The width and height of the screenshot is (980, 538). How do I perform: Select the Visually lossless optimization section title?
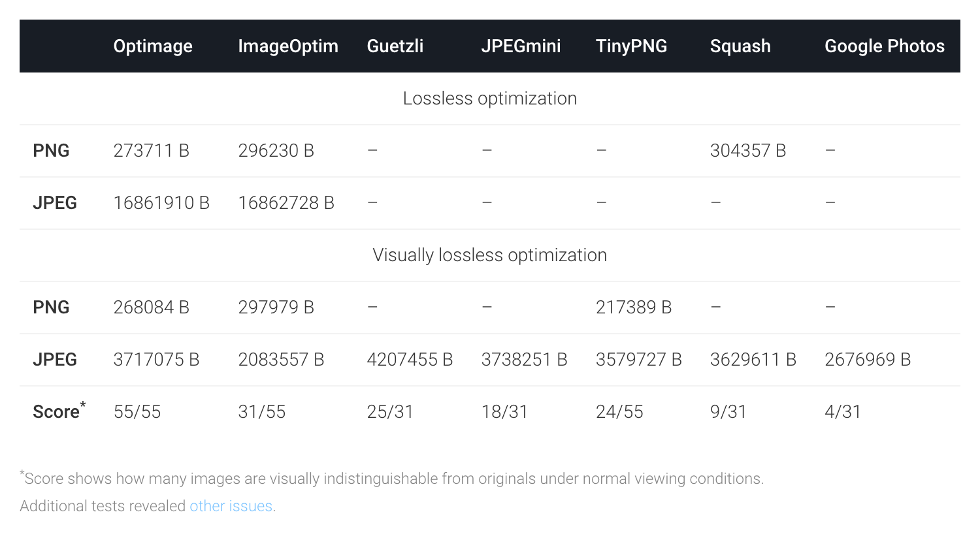pos(489,255)
